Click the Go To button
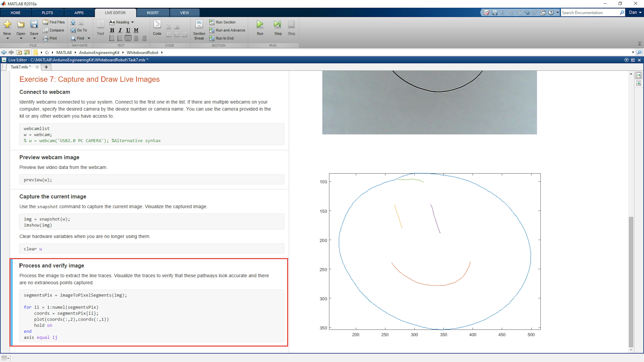This screenshot has width=644, height=362. (79, 30)
